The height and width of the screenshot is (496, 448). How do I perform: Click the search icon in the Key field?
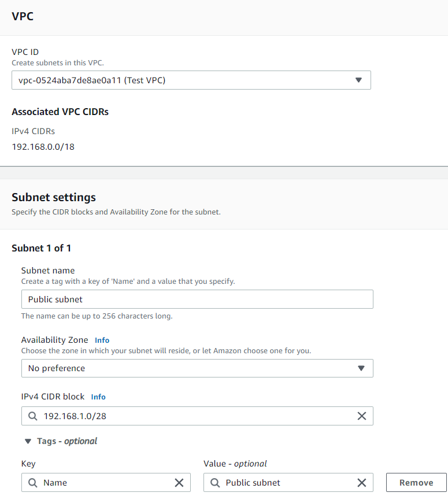click(x=32, y=482)
